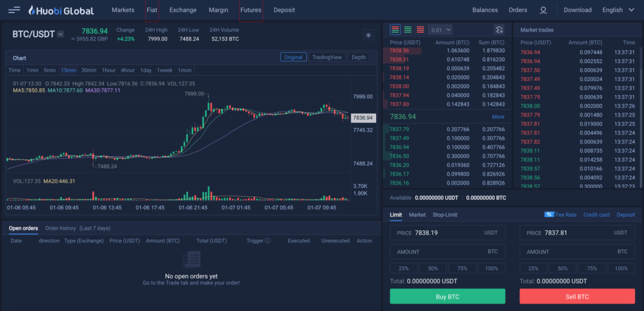Image resolution: width=644 pixels, height=311 pixels.
Task: Switch chart to Depth view
Action: [358, 57]
